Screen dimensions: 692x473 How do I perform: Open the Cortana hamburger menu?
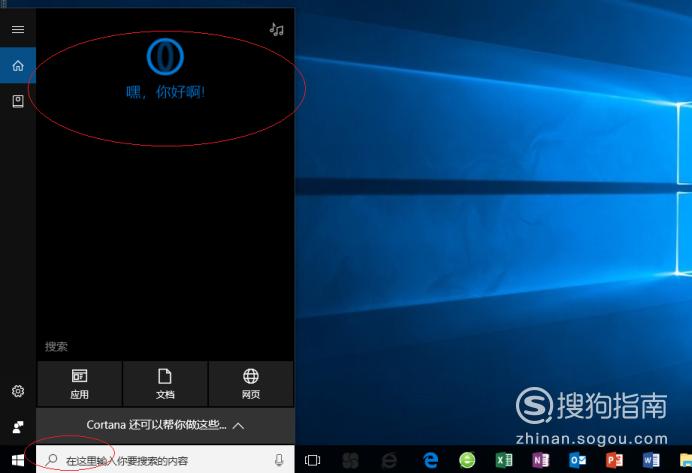[18, 30]
